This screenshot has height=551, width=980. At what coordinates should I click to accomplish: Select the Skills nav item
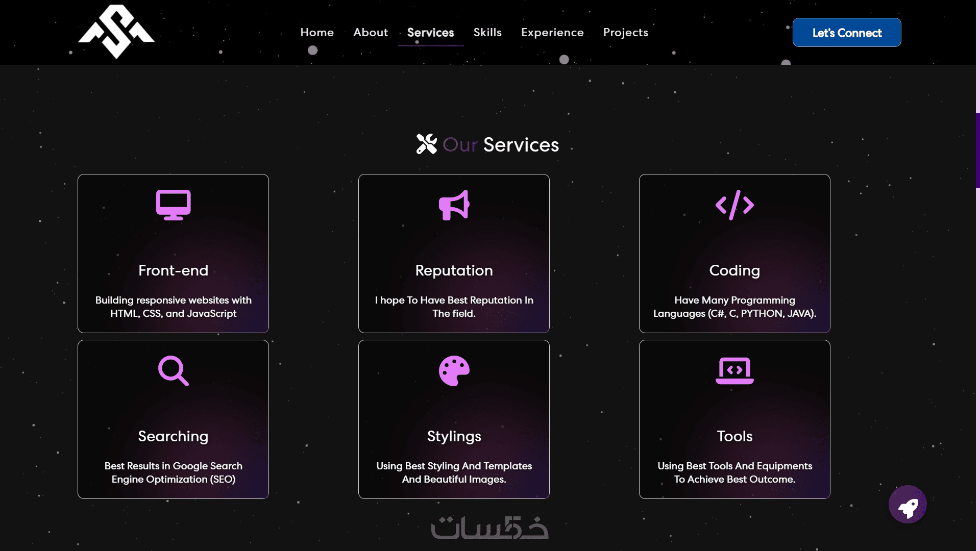[487, 32]
